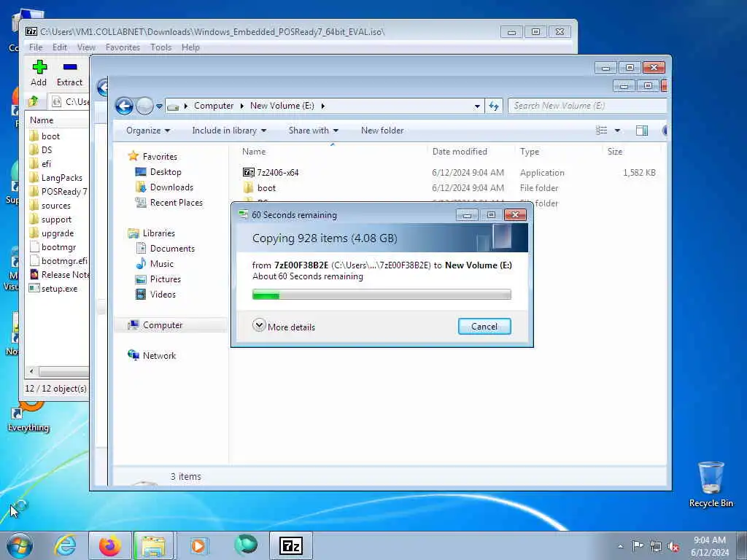Open Windows Explorer taskbar button
This screenshot has height=560, width=747.
click(x=153, y=545)
